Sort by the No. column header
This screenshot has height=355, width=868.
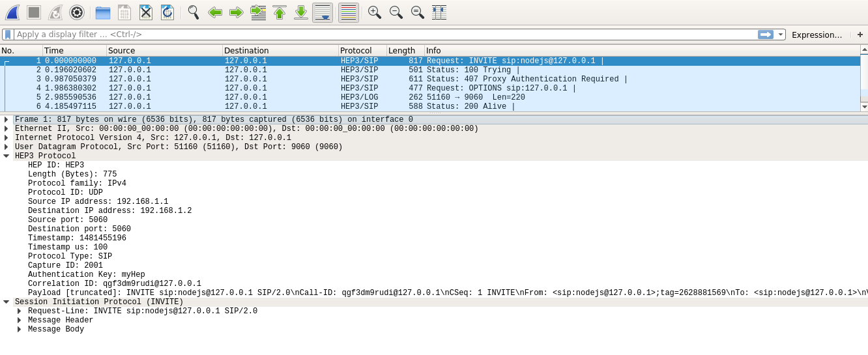[22, 50]
